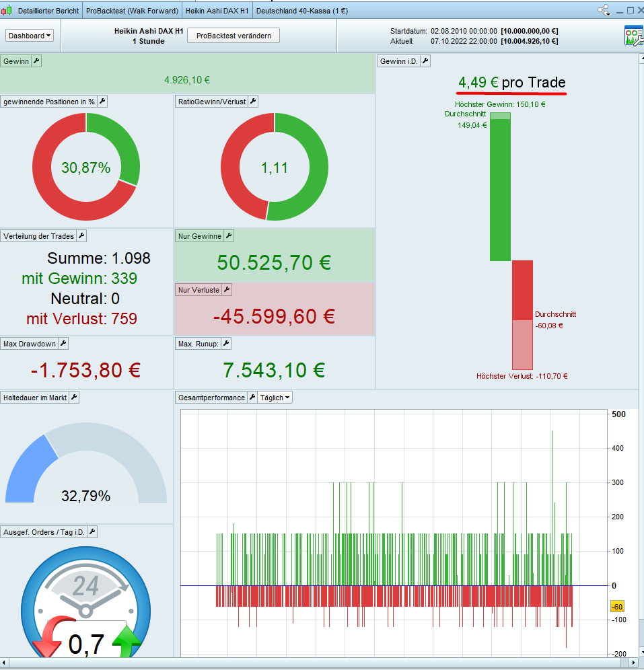644x670 pixels.
Task: Click the Nur Gewinne wrench icon
Action: 229,236
